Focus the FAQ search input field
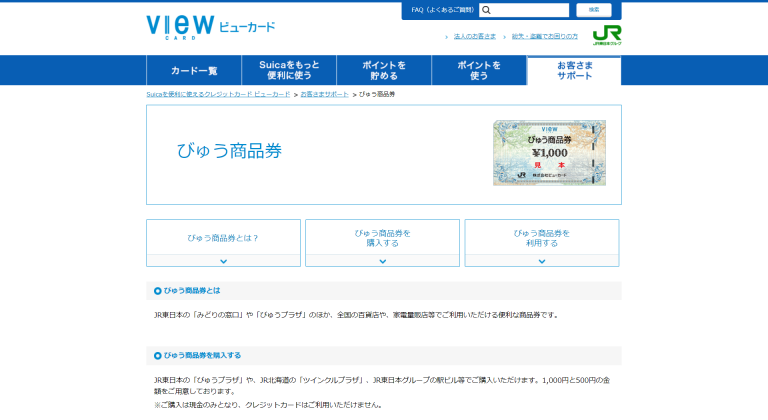The width and height of the screenshot is (768, 420). pos(524,10)
